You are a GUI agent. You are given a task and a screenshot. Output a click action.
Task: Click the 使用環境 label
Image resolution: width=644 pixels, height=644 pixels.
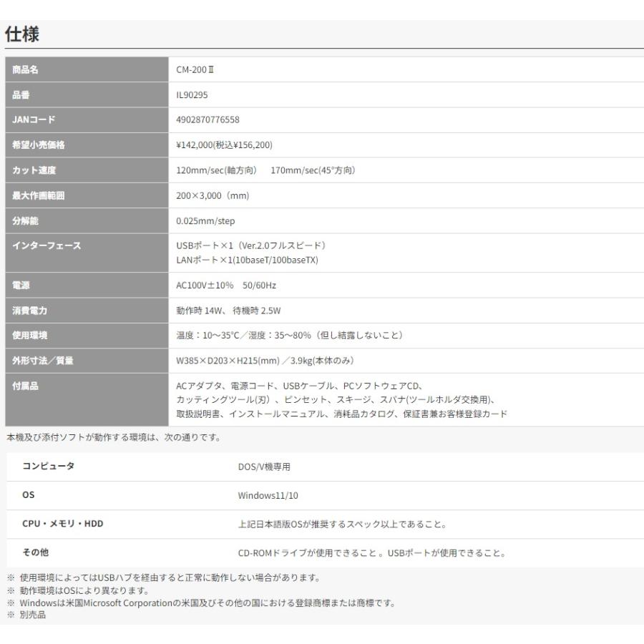tap(29, 335)
